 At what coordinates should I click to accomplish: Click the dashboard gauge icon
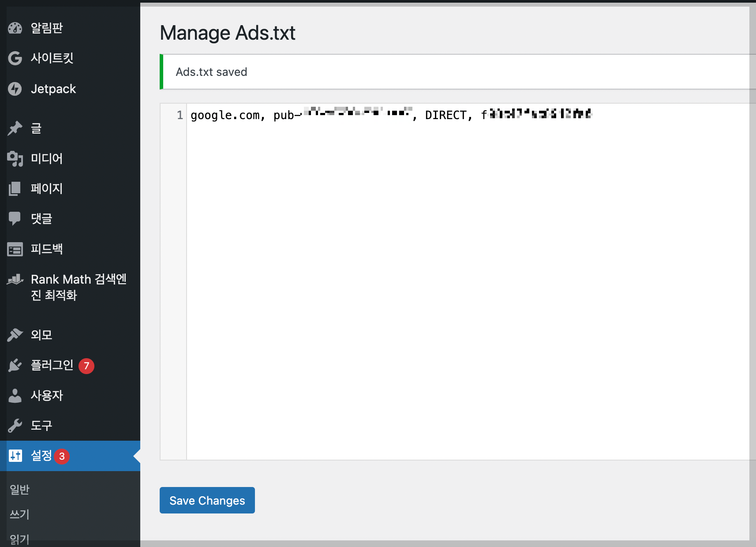click(15, 28)
